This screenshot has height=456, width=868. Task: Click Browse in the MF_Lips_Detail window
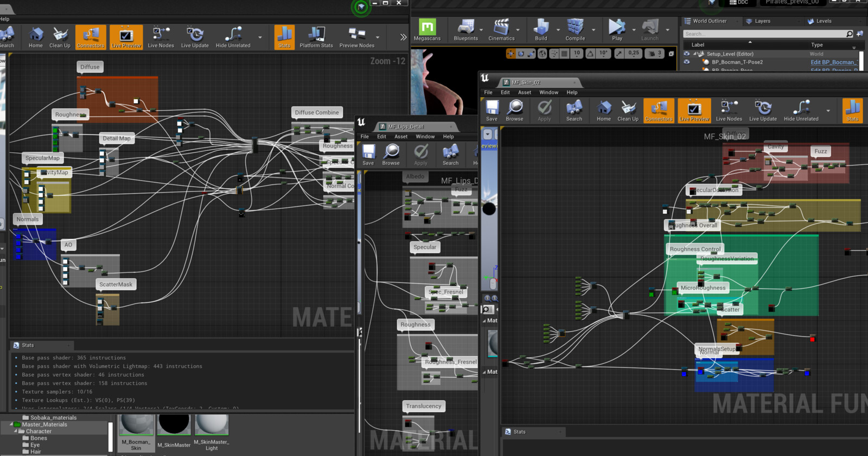coord(391,155)
